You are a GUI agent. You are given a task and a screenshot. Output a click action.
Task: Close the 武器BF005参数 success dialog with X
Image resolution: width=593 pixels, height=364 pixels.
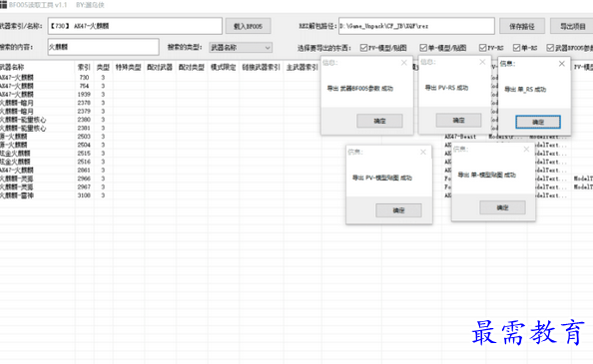click(x=404, y=63)
